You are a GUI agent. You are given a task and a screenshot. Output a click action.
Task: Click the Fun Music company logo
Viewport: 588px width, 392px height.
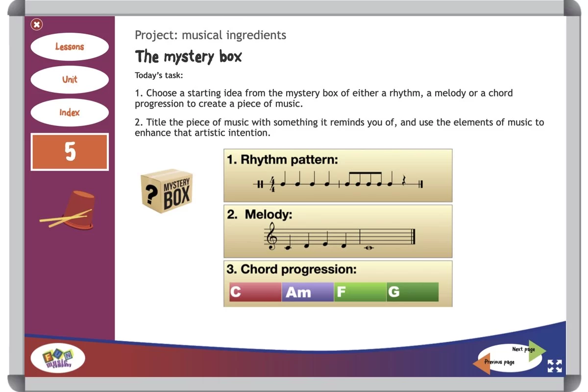pyautogui.click(x=57, y=358)
